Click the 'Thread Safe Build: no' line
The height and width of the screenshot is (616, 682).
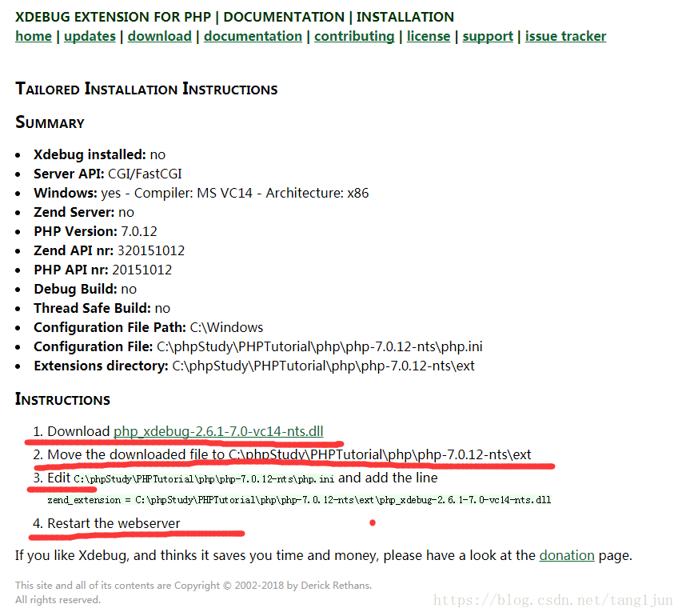pyautogui.click(x=102, y=308)
